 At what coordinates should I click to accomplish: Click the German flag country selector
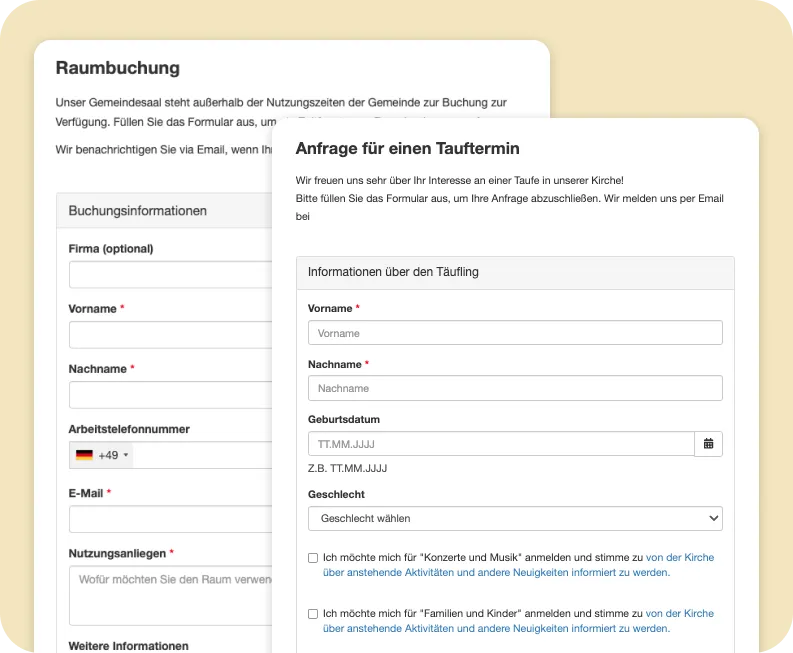click(x=84, y=455)
